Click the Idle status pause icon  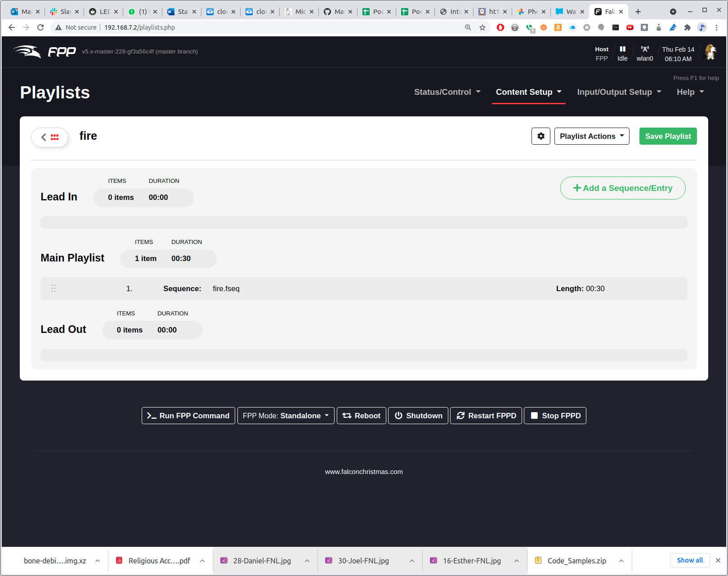pos(622,49)
